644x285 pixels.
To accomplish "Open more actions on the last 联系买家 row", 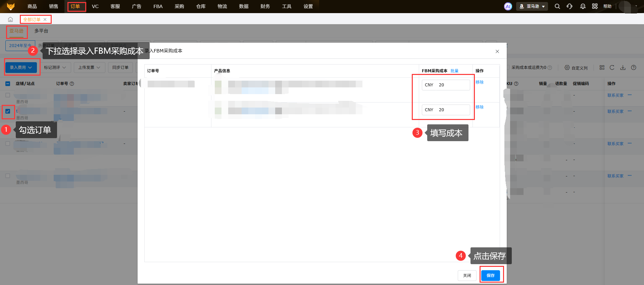I will pyautogui.click(x=630, y=176).
